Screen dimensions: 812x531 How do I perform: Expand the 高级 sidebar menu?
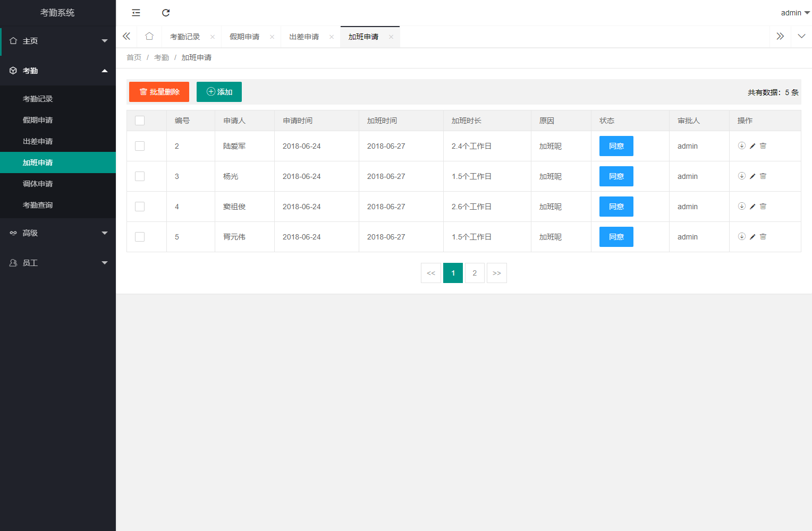pyautogui.click(x=58, y=233)
